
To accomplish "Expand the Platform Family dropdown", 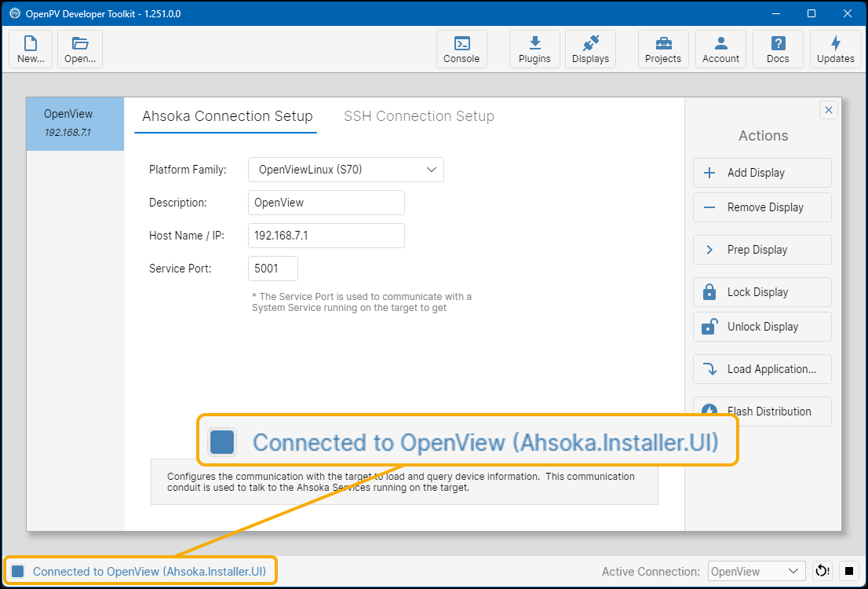I will [x=346, y=170].
